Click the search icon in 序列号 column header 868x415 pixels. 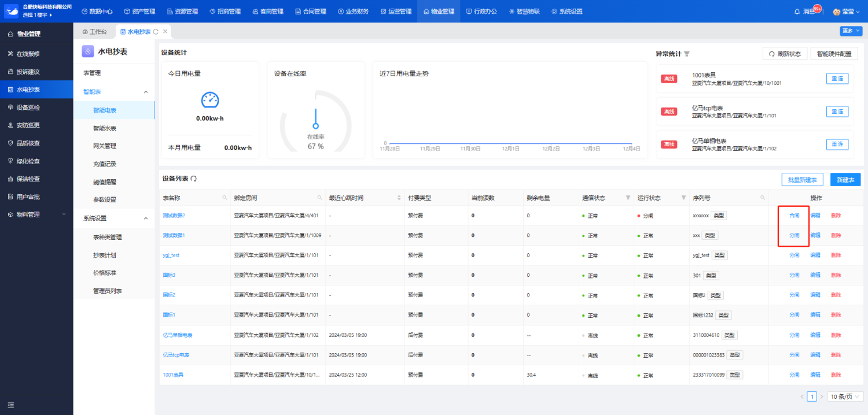coord(763,198)
